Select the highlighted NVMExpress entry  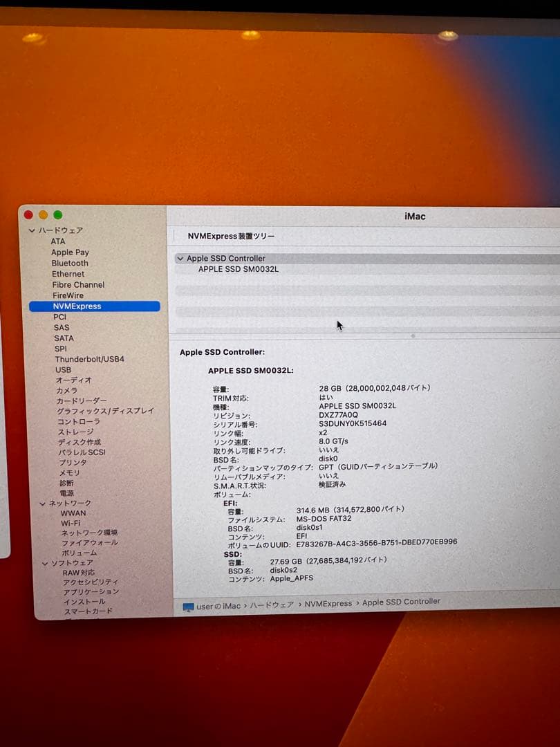tap(94, 306)
